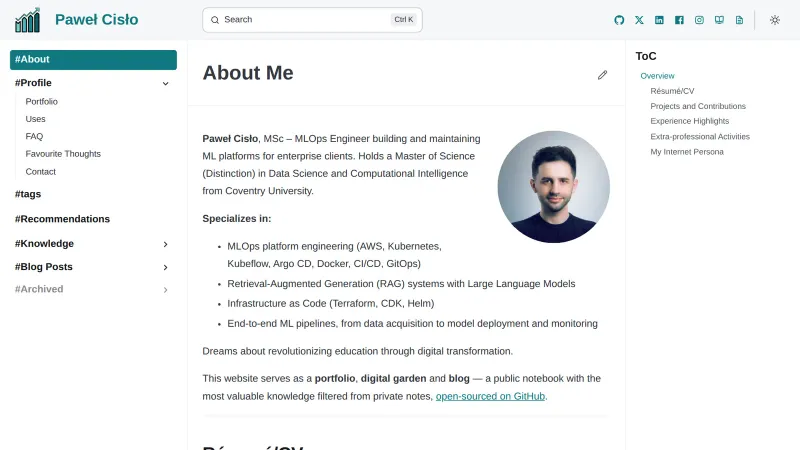Screen dimensions: 800x450
Task: Expand the #Knowledge sidebar section
Action: (x=166, y=244)
